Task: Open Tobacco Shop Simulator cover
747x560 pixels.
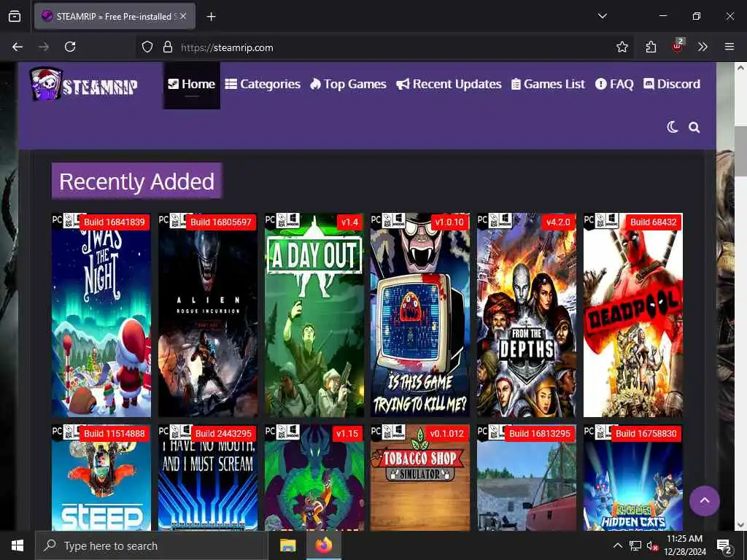Action: (420, 478)
